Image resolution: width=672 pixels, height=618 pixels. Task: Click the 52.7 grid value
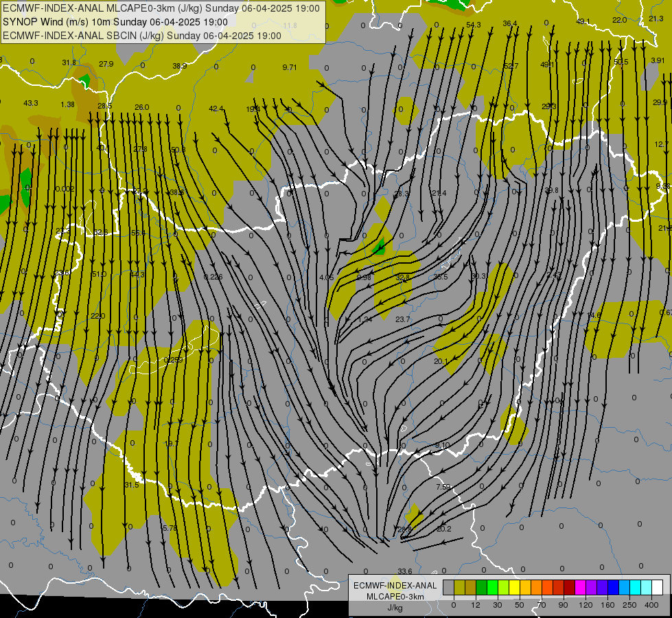pos(511,66)
